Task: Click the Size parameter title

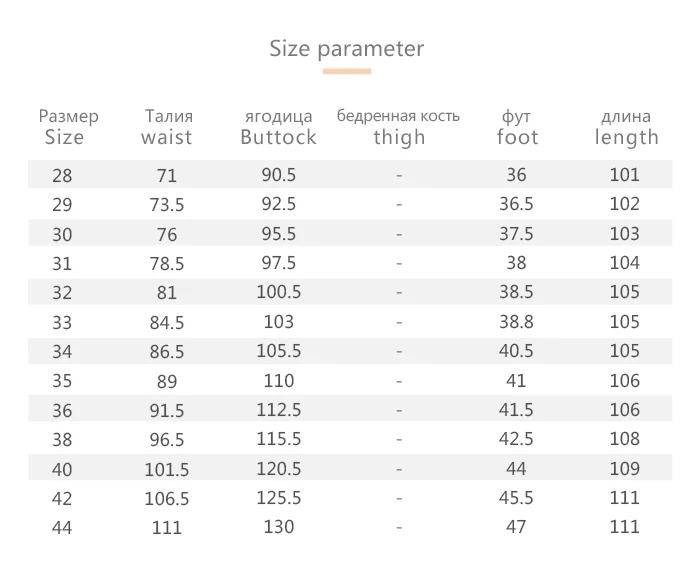Action: click(346, 49)
